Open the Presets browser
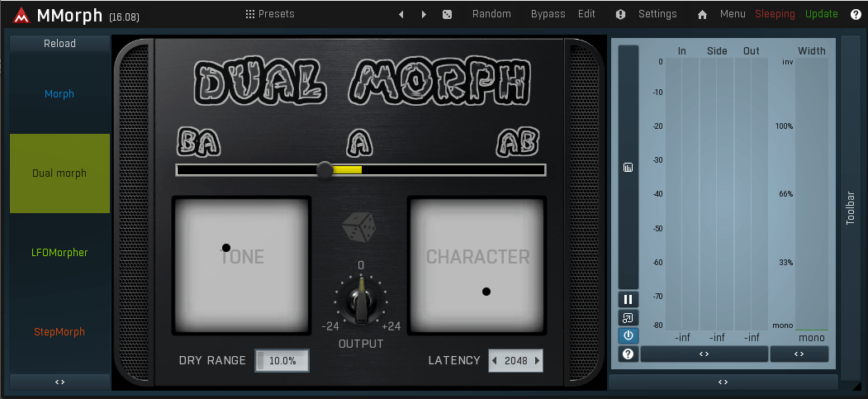Screen dimensions: 868x399 [270, 14]
